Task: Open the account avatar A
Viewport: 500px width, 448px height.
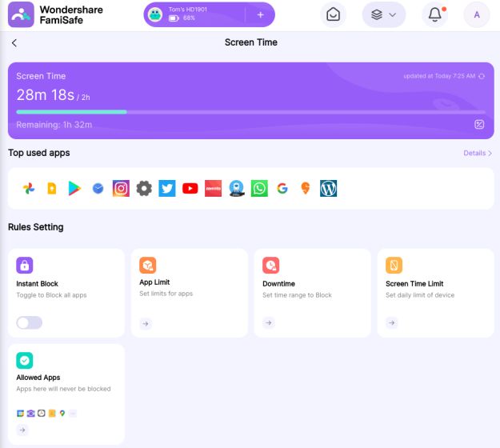Action: 477,14
